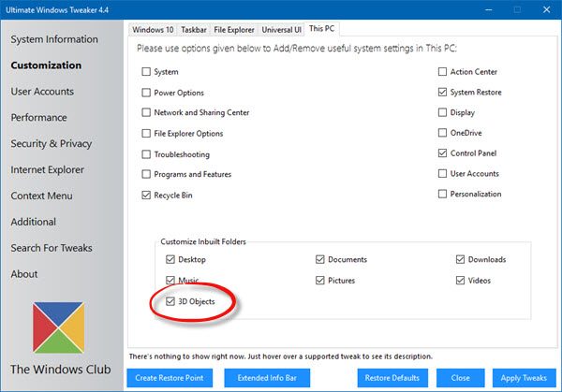Switch to the Universal UI tab
The height and width of the screenshot is (392, 562).
[x=281, y=30]
